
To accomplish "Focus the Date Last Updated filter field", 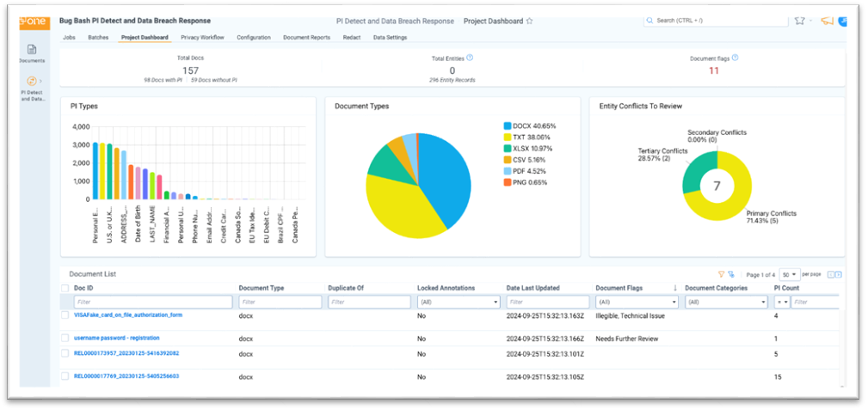I will (x=548, y=302).
